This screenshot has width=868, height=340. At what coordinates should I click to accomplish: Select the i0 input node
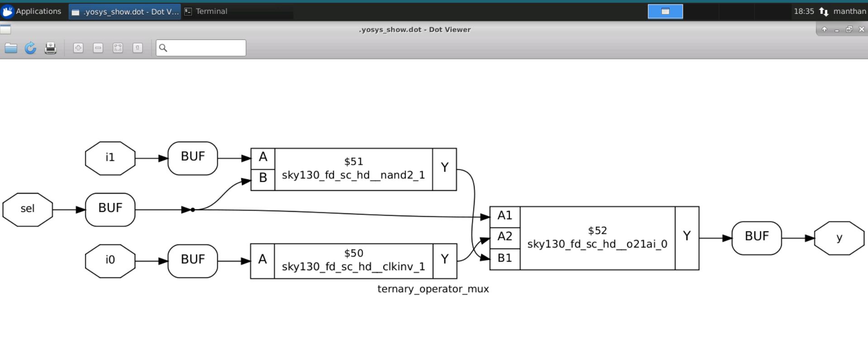tap(110, 261)
